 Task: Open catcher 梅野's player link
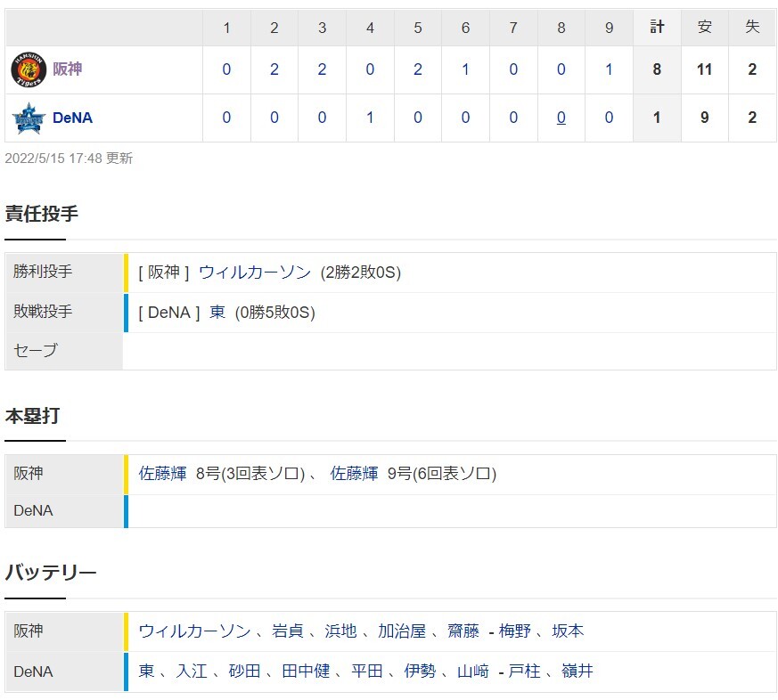click(514, 631)
